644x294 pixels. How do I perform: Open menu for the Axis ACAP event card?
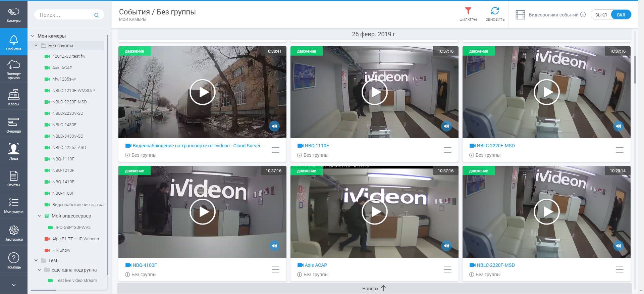447,269
